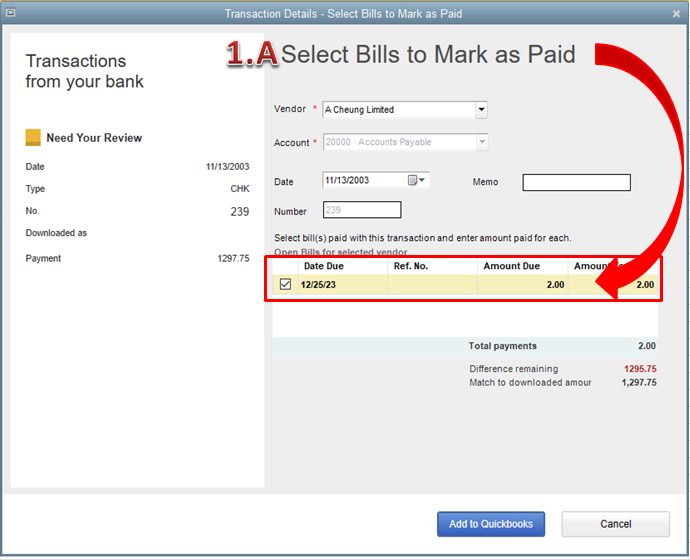Click the amount to pay 2.00 cell
The height and width of the screenshot is (560, 690).
coord(613,285)
